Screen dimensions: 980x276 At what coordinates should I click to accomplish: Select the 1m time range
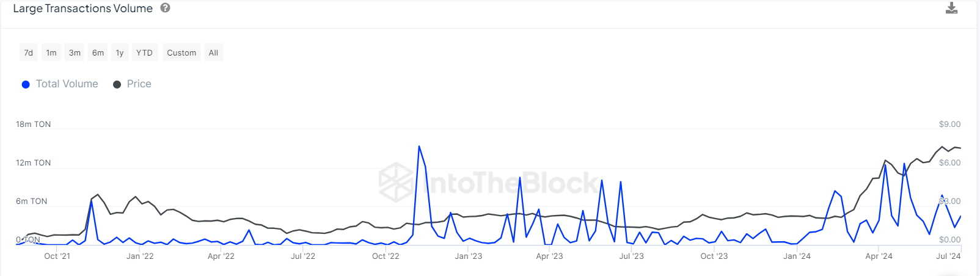click(x=51, y=53)
